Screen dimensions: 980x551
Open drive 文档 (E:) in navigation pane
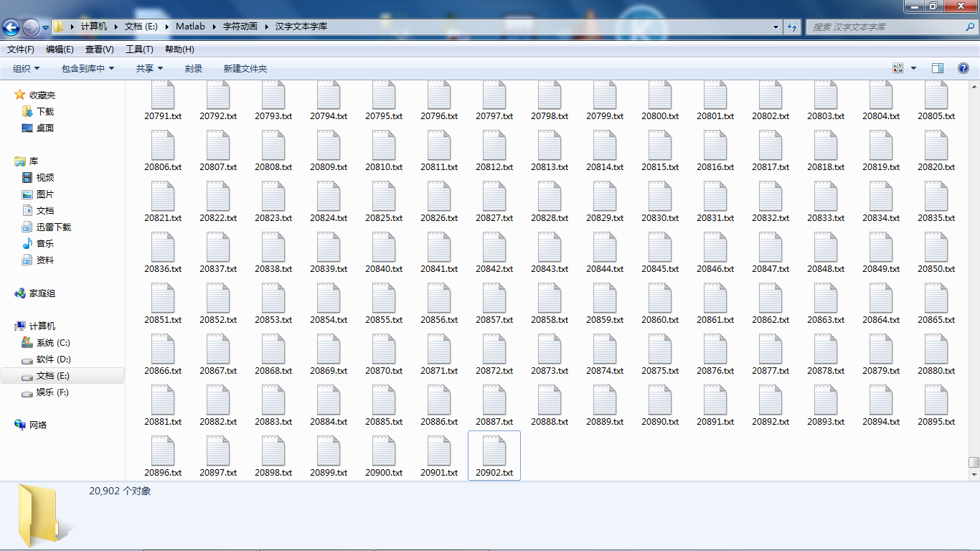[x=62, y=376]
